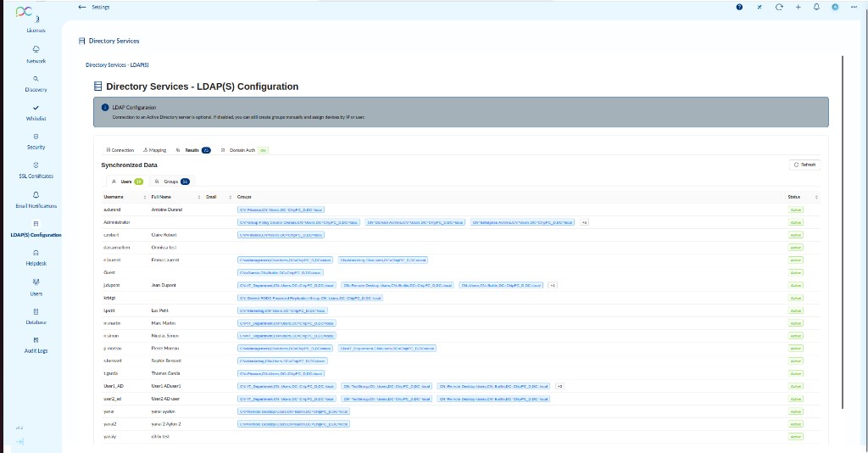The width and height of the screenshot is (868, 453).
Task: Open the help question mark icon
Action: coord(739,7)
